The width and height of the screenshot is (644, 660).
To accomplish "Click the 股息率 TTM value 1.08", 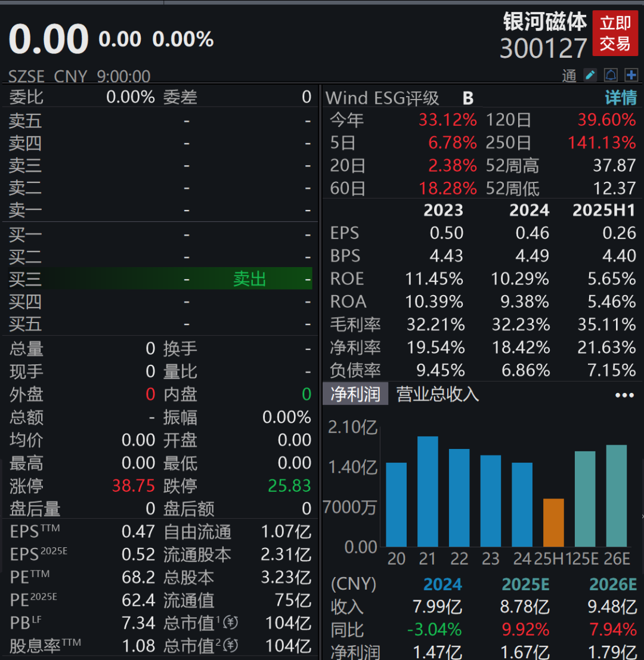I will [138, 645].
